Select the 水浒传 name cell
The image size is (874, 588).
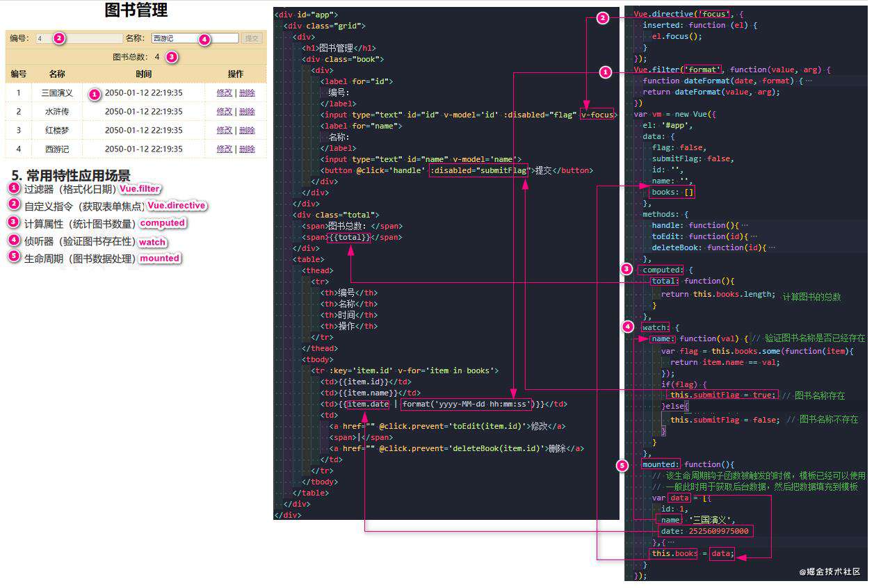click(57, 111)
